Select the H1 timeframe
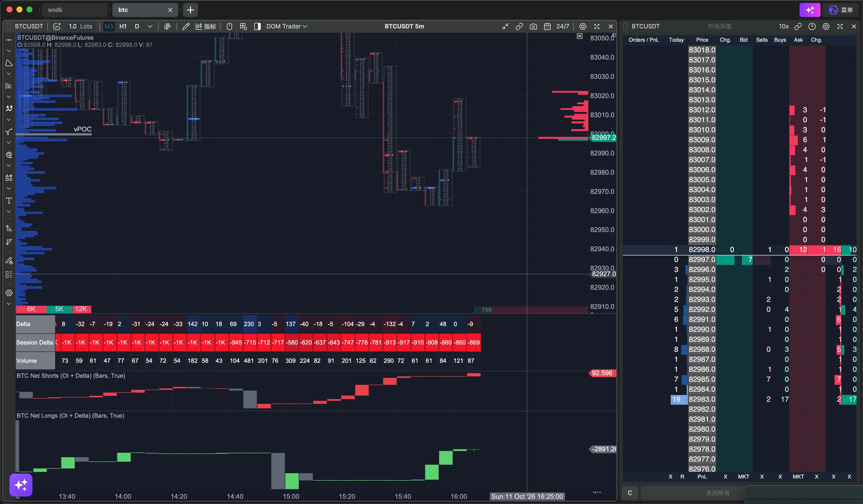Image resolution: width=863 pixels, height=504 pixels. click(x=123, y=26)
